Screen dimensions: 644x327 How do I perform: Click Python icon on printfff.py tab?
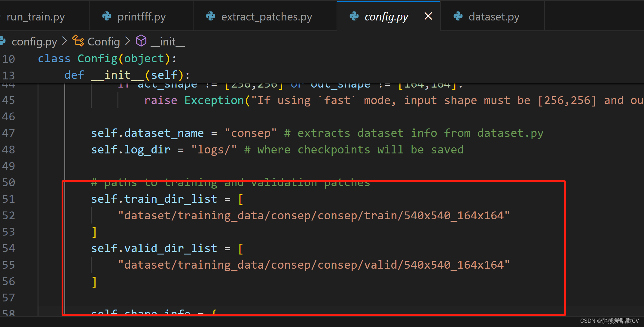107,16
